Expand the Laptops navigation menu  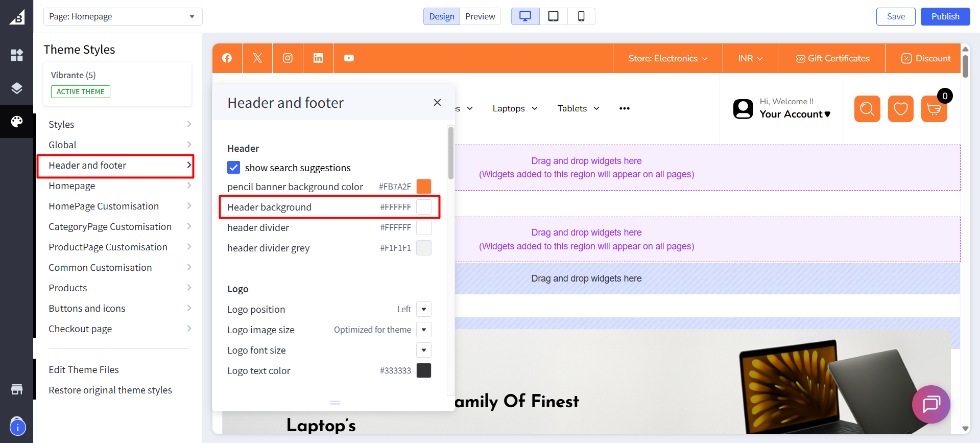pos(515,108)
